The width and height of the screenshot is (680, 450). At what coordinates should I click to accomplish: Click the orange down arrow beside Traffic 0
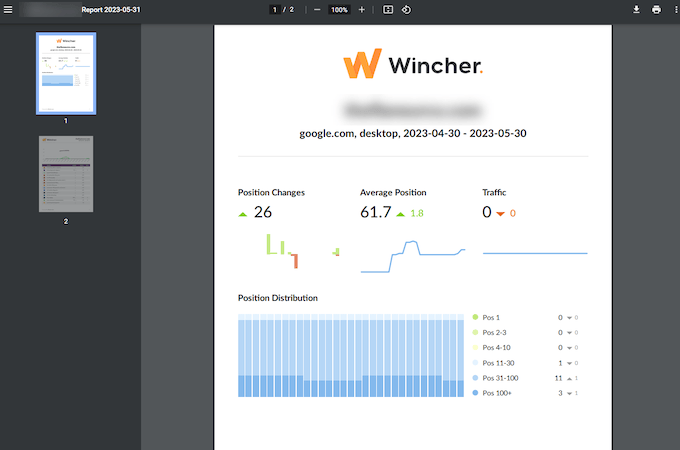pos(500,214)
